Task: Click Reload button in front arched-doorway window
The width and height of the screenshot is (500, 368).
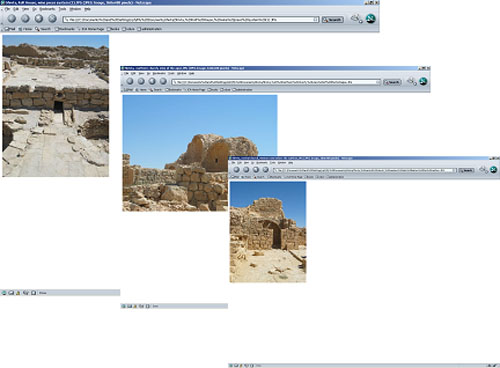Action: point(256,170)
